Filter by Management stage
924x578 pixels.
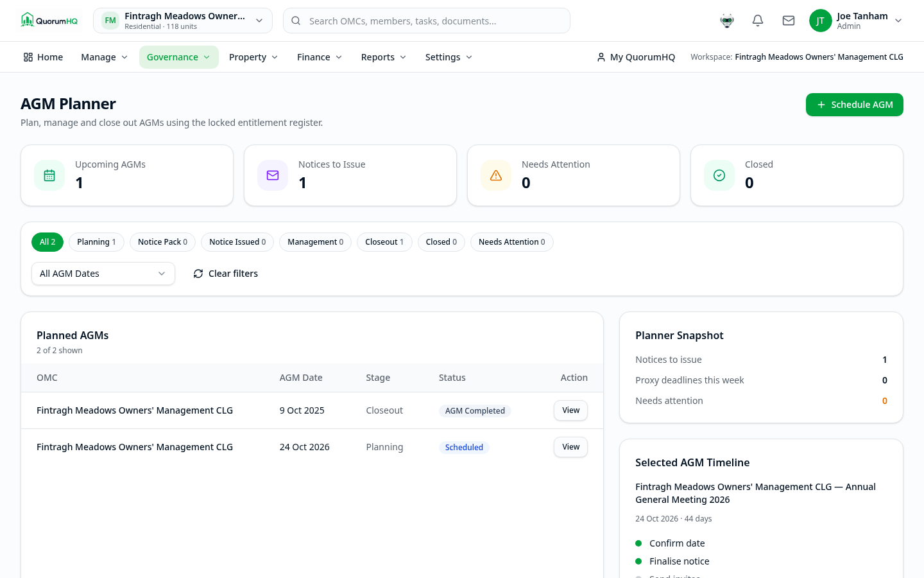click(315, 242)
